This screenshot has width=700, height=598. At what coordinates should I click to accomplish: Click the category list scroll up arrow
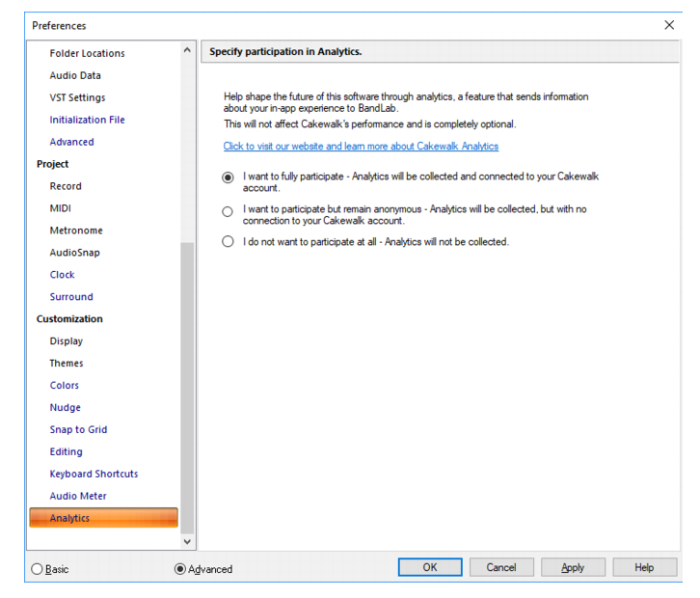(x=187, y=50)
